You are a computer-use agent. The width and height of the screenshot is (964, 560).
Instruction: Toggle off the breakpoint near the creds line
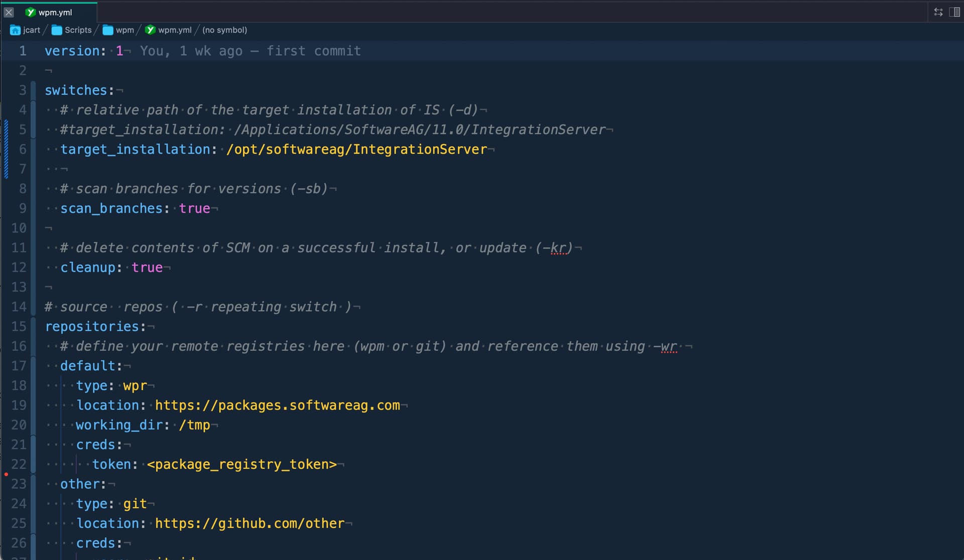7,474
